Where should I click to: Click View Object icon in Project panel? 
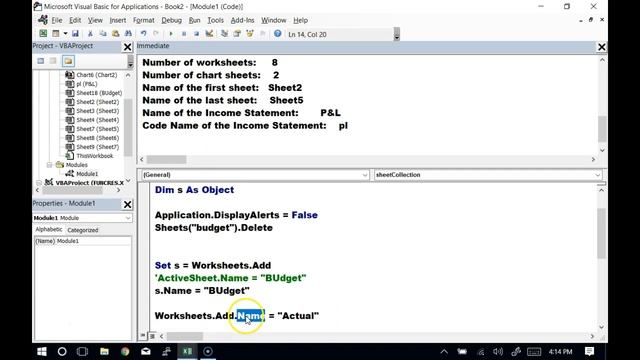coord(53,61)
